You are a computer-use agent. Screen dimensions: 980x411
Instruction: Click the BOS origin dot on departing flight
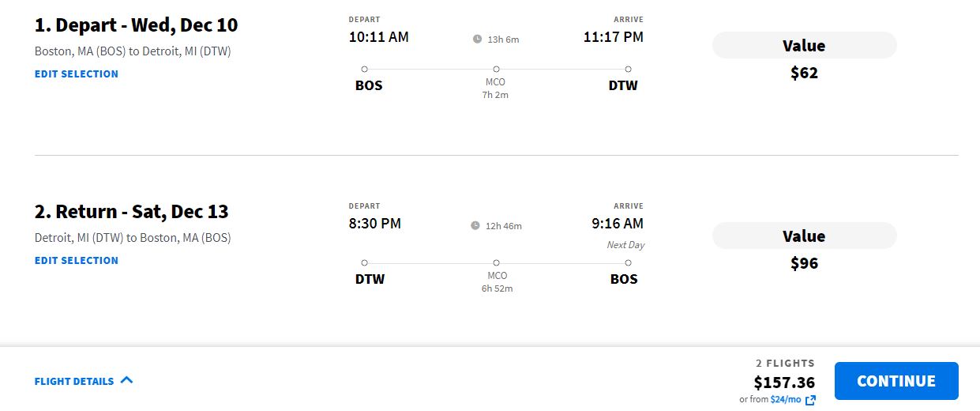pyautogui.click(x=364, y=70)
